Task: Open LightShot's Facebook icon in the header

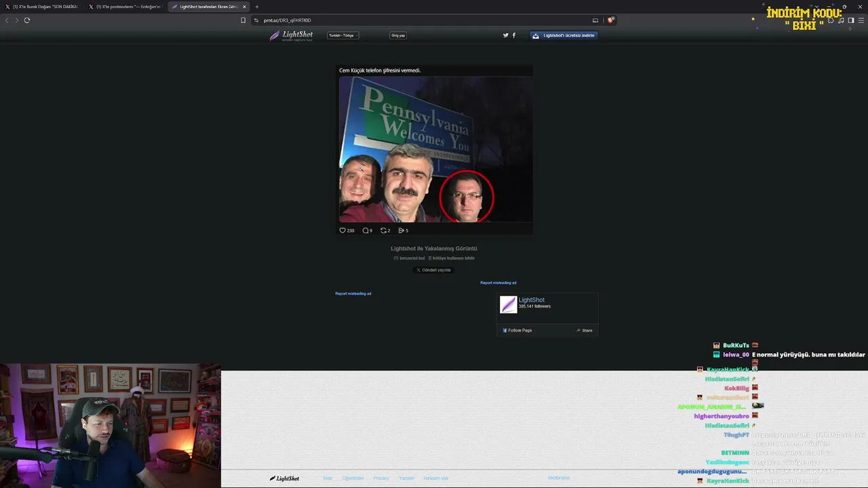Action: coord(513,35)
